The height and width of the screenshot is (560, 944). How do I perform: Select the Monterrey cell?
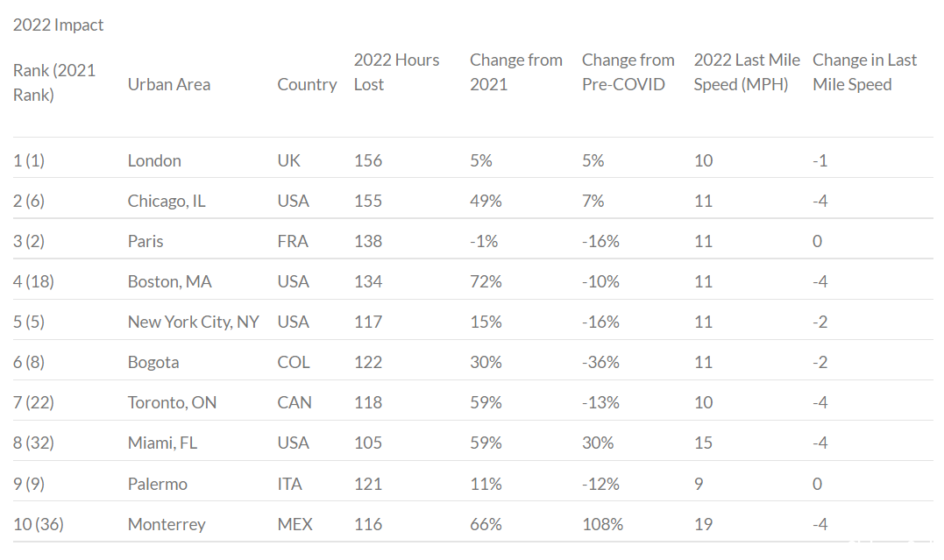pos(167,524)
